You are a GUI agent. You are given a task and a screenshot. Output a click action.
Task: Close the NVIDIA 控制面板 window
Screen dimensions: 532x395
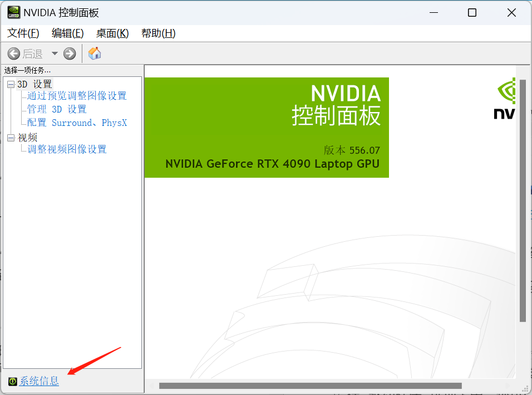click(x=511, y=13)
